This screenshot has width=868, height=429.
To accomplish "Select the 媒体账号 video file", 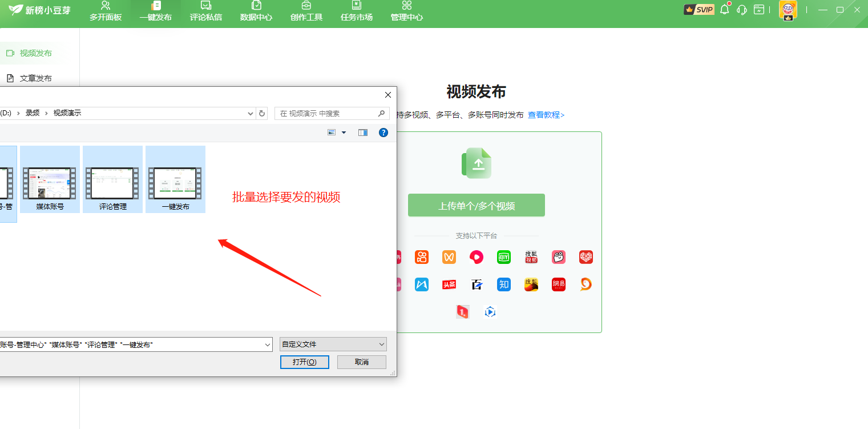I will [x=50, y=179].
